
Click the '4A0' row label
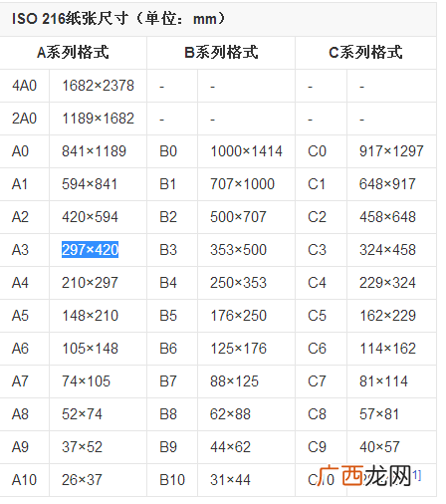coord(24,86)
